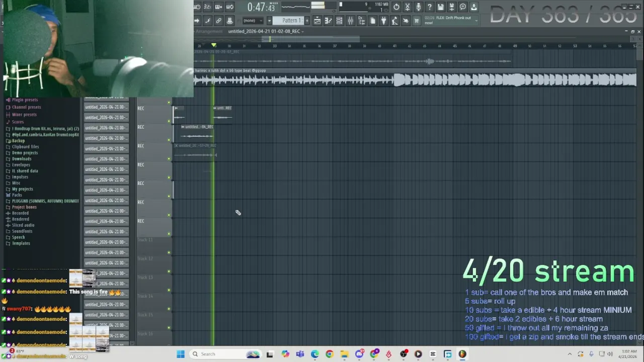
Task: Open the audio editor scissors icon
Action: 408,7
